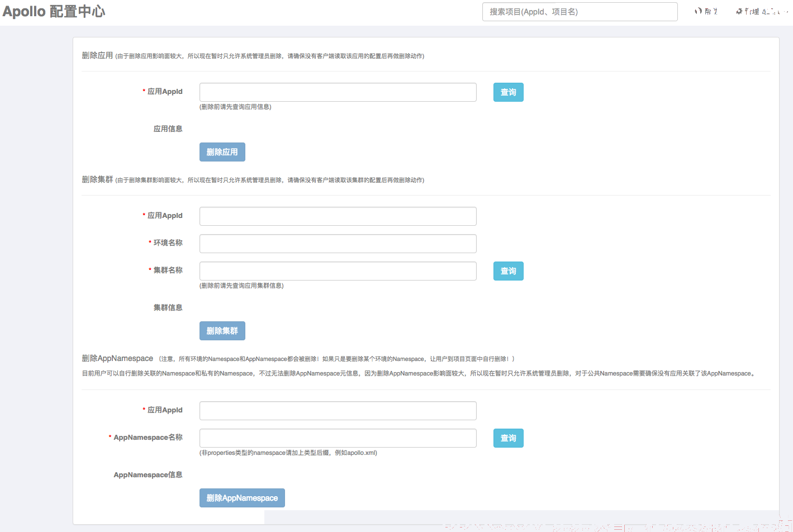Open the 帮助 help menu item
Screen dimensions: 793x532
point(706,11)
